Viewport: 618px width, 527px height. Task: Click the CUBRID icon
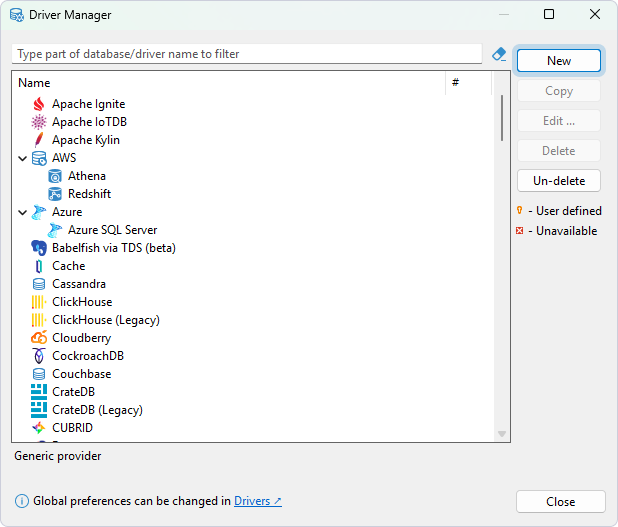click(39, 428)
